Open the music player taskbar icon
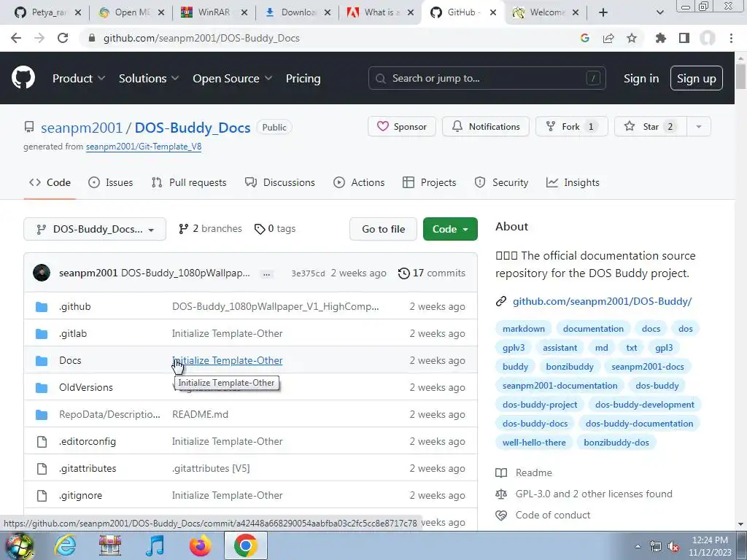 tap(155, 545)
